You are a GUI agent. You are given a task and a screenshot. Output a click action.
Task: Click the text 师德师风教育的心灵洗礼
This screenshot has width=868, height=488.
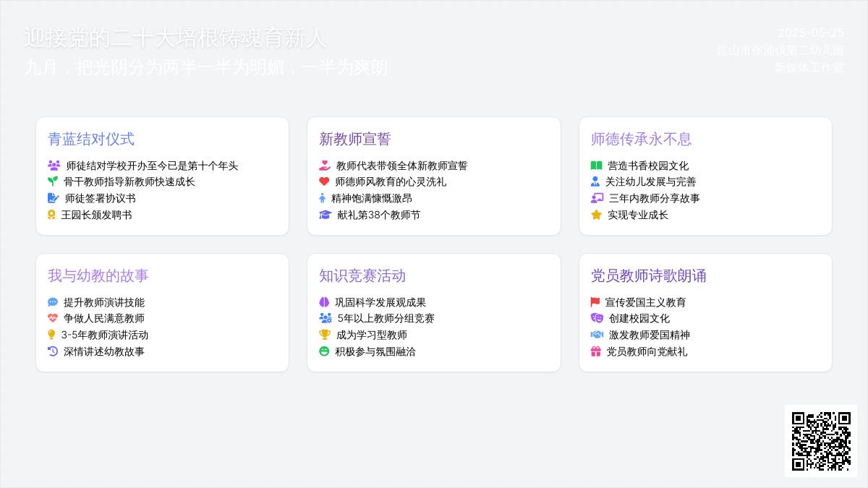pyautogui.click(x=391, y=181)
